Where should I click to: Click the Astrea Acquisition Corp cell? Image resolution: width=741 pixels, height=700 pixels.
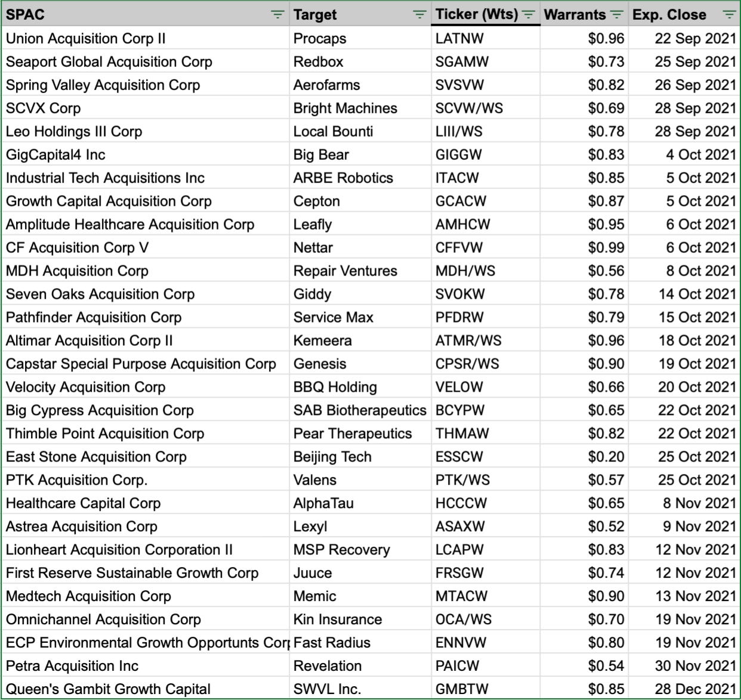click(x=146, y=527)
